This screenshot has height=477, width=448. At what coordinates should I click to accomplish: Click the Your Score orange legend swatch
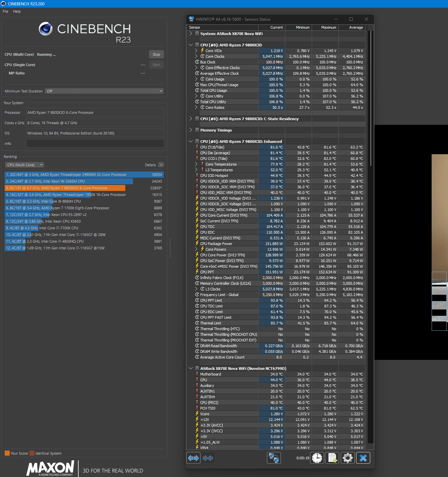pyautogui.click(x=7, y=453)
